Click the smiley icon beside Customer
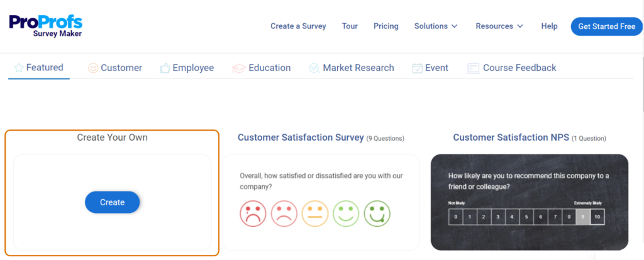Image resolution: width=644 pixels, height=260 pixels. (93, 68)
